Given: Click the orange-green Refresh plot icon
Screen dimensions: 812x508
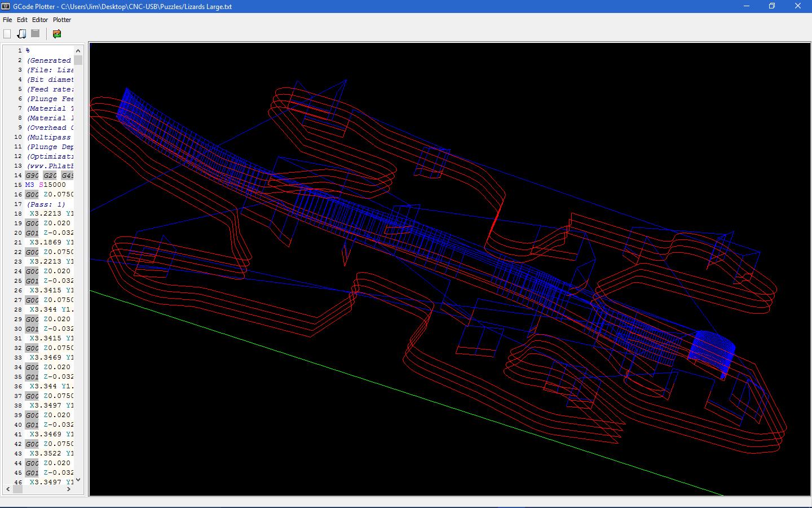Looking at the screenshot, I should 57,34.
